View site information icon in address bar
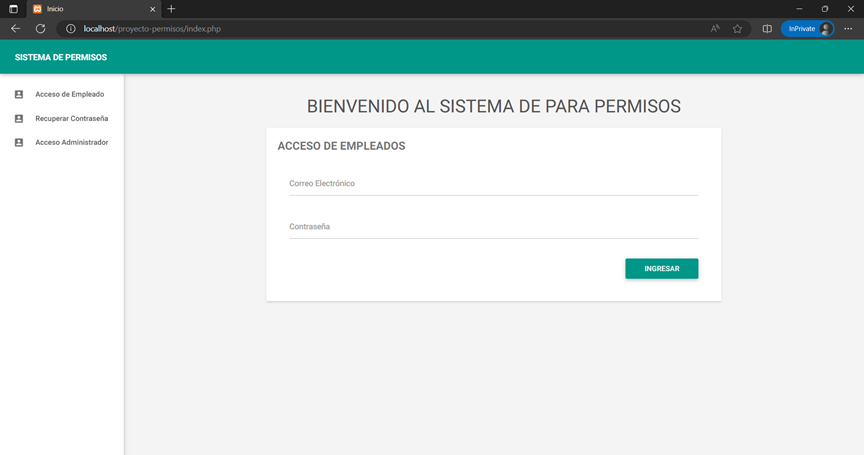 pyautogui.click(x=71, y=29)
